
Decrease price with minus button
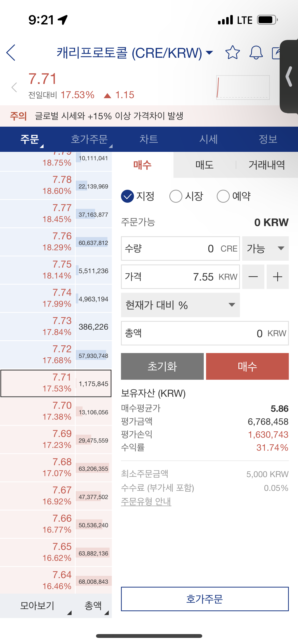(x=253, y=277)
